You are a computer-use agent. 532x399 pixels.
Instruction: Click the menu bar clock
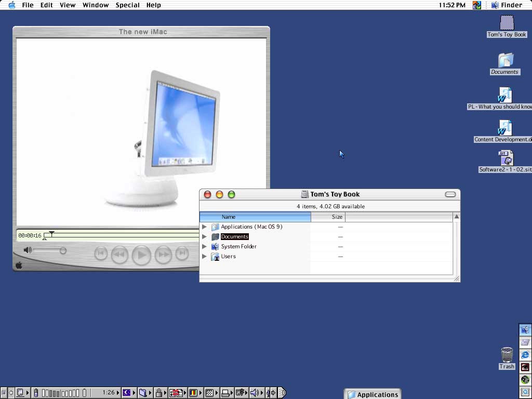[451, 5]
